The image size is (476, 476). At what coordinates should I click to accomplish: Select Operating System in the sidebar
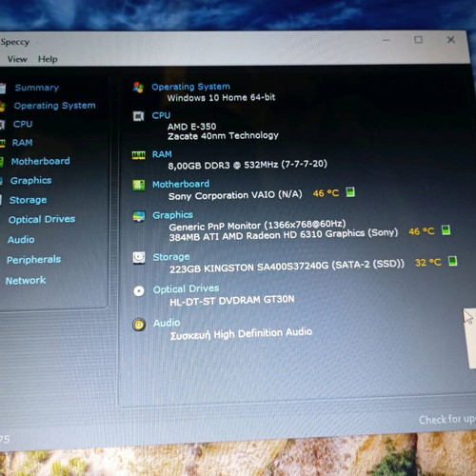point(54,106)
